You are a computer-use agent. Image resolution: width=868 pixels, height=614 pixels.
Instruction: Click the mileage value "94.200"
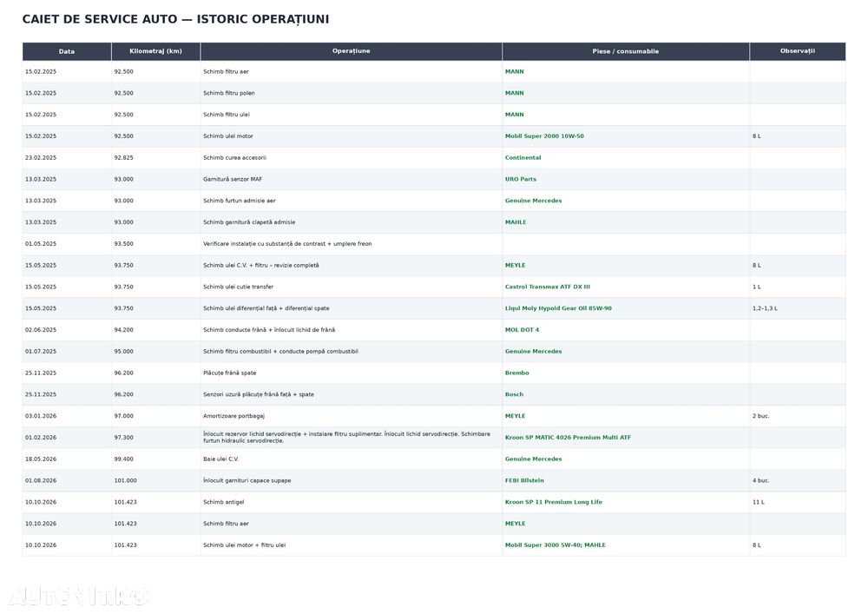click(123, 330)
